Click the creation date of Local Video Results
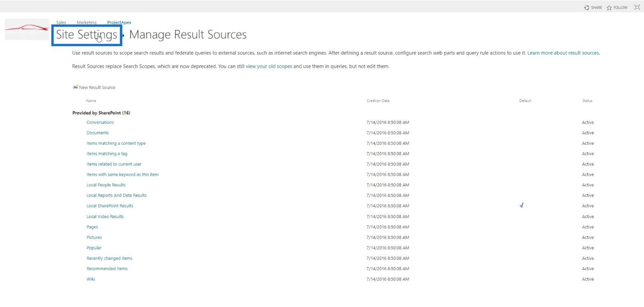Screen dimensions: 644x307 click(x=388, y=216)
